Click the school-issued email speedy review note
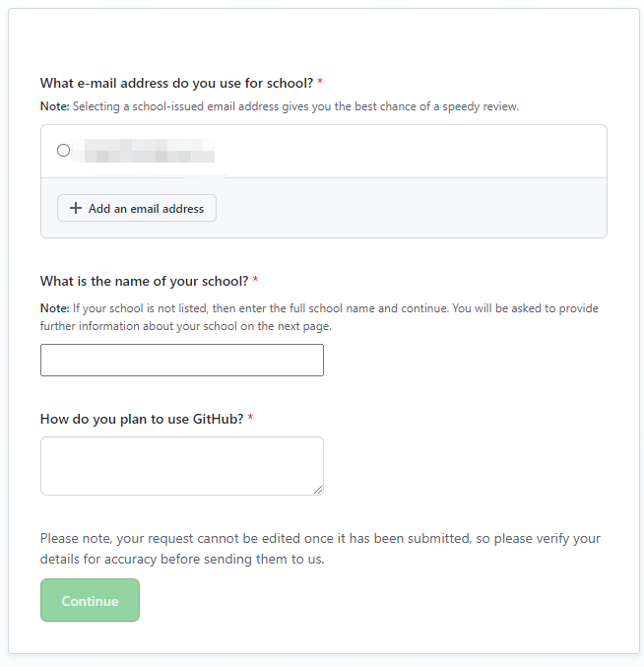The height and width of the screenshot is (667, 644). (x=295, y=106)
